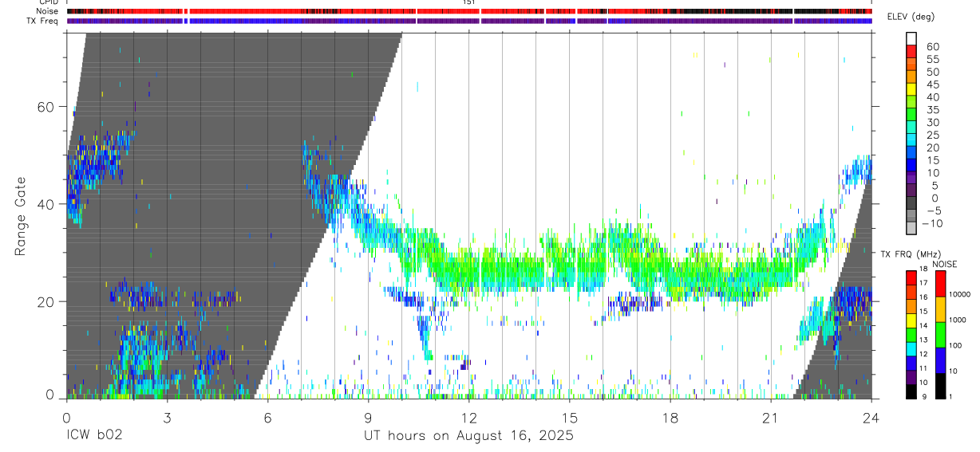Click x-axis tick label 6
980x452 pixels.
point(267,417)
